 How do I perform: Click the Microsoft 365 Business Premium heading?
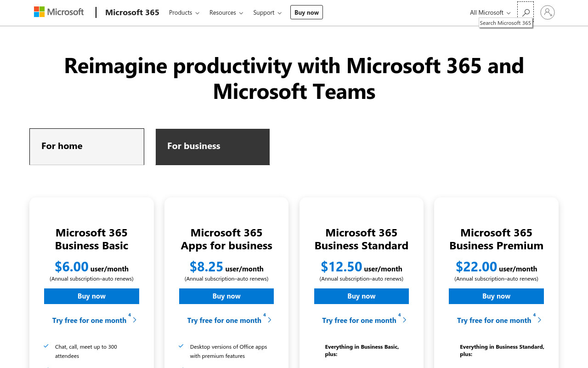coord(496,239)
